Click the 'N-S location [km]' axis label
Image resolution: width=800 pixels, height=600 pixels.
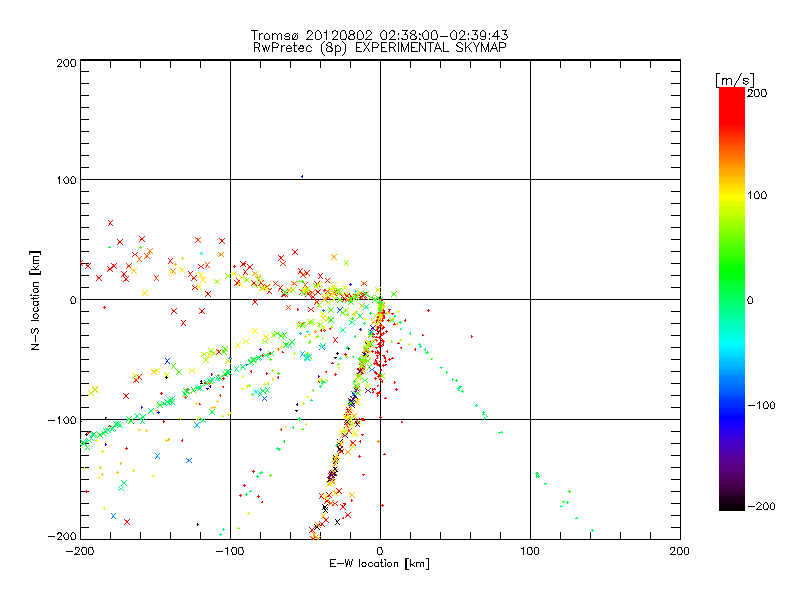[x=35, y=300]
